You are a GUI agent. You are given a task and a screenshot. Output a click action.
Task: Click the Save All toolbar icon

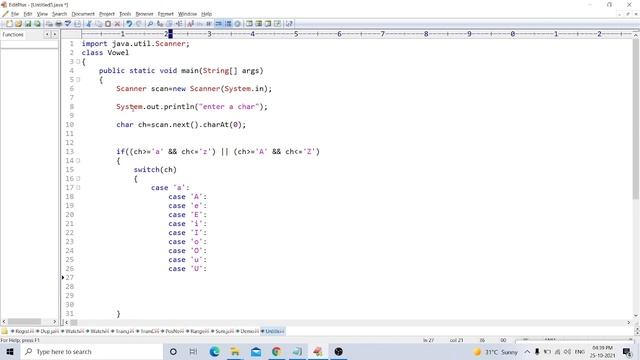click(x=37, y=24)
